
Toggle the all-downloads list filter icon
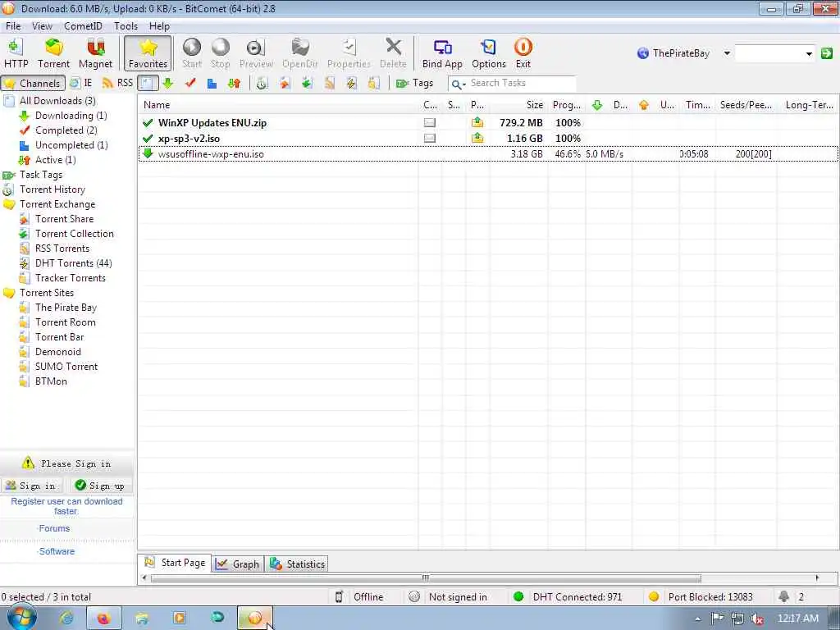[x=148, y=83]
